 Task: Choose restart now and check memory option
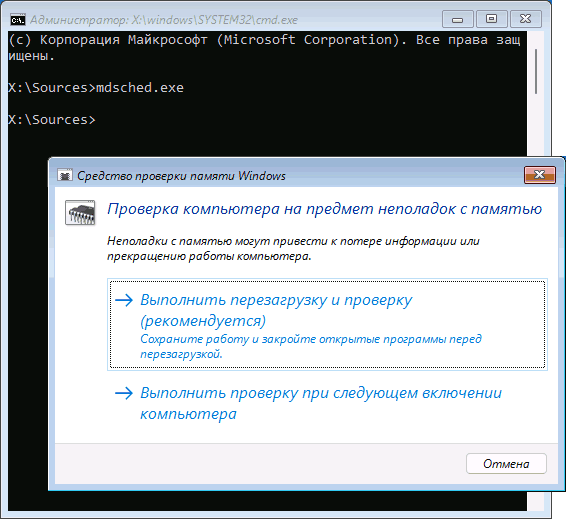click(327, 324)
